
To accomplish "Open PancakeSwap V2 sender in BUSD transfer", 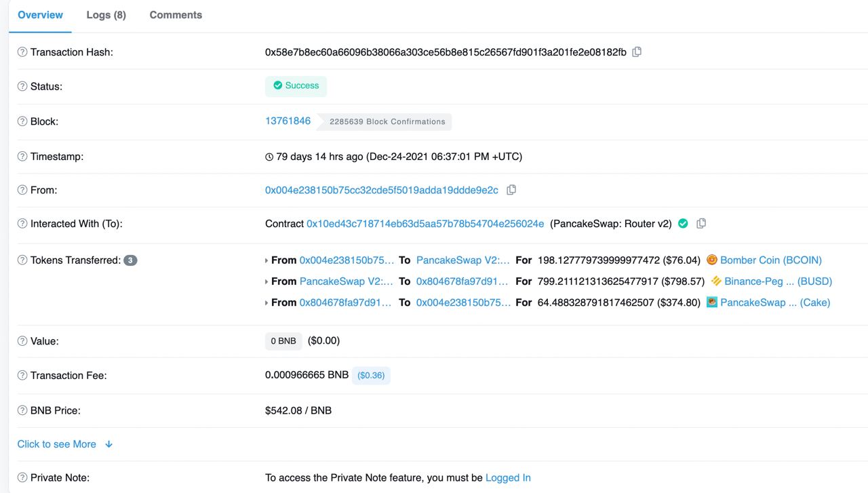I will pyautogui.click(x=346, y=281).
